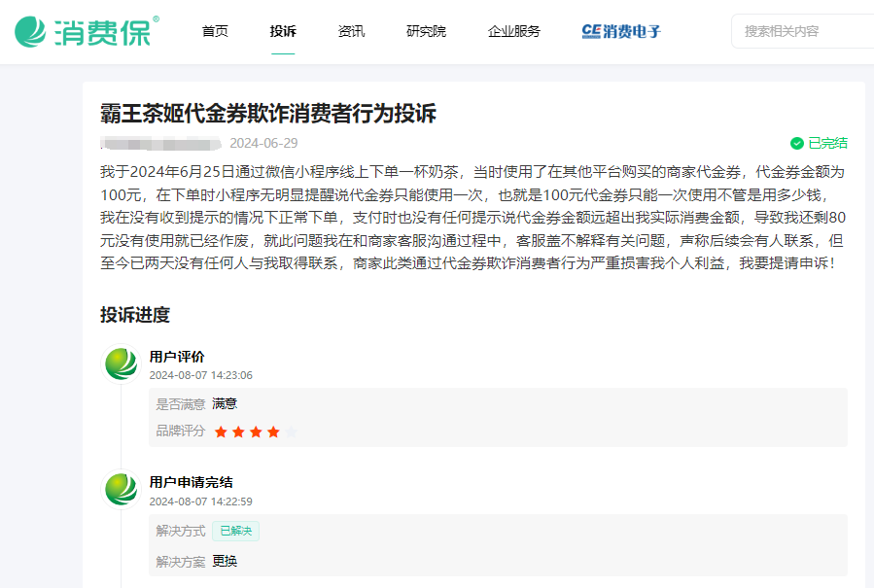874x588 pixels.
Task: Click the green checkmark beside 已完结
Action: point(795,143)
